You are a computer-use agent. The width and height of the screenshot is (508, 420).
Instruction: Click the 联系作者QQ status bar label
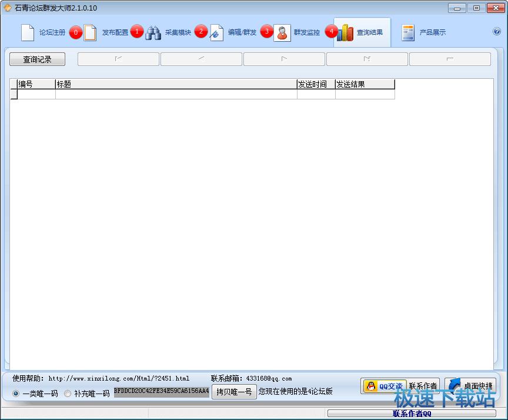[412, 414]
